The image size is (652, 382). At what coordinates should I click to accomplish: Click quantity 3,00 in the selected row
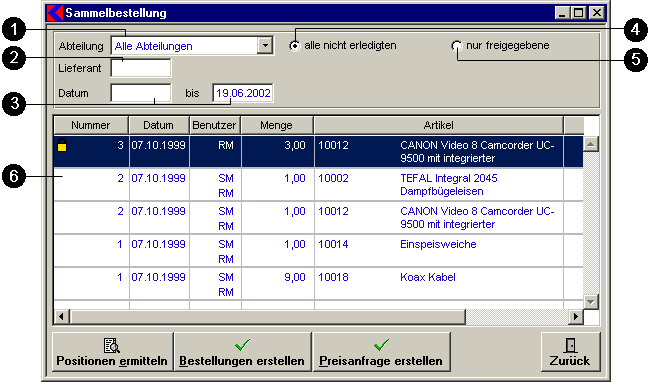click(x=295, y=145)
